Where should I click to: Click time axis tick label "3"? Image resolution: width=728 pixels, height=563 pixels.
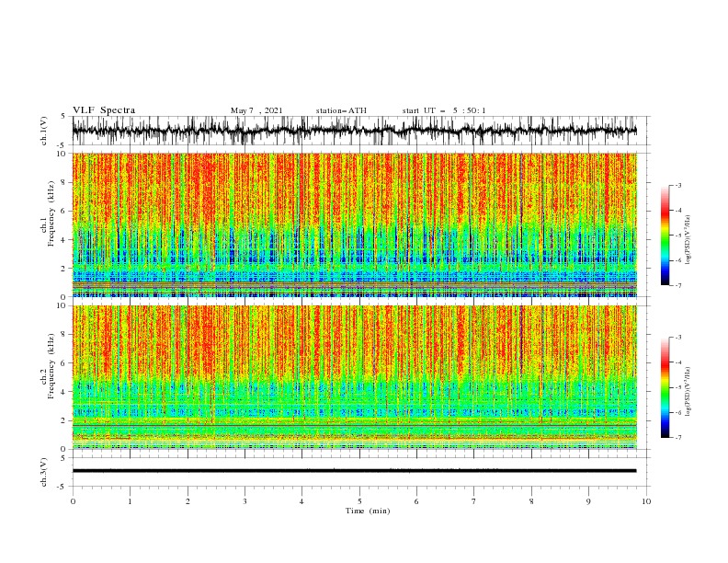click(245, 501)
